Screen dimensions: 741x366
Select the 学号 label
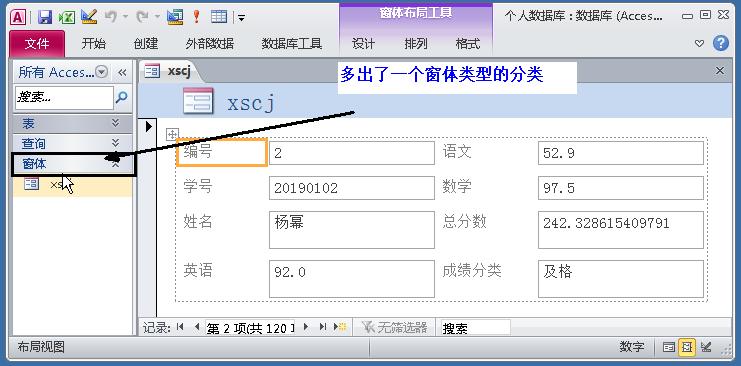point(198,187)
